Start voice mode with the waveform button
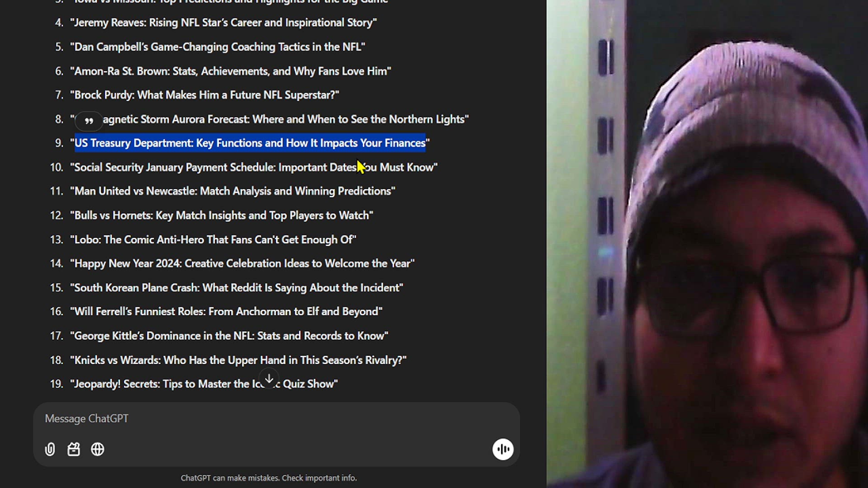868x488 pixels. [x=503, y=449]
